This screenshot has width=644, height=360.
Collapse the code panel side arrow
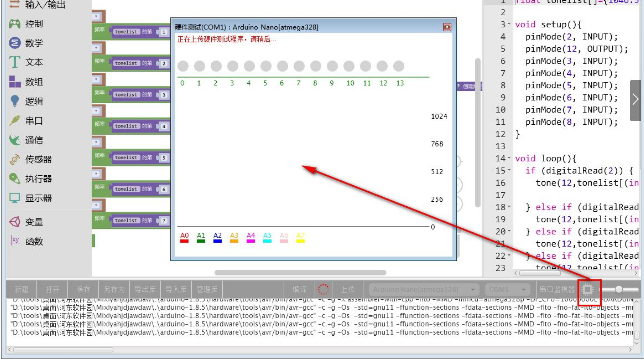coord(635,99)
